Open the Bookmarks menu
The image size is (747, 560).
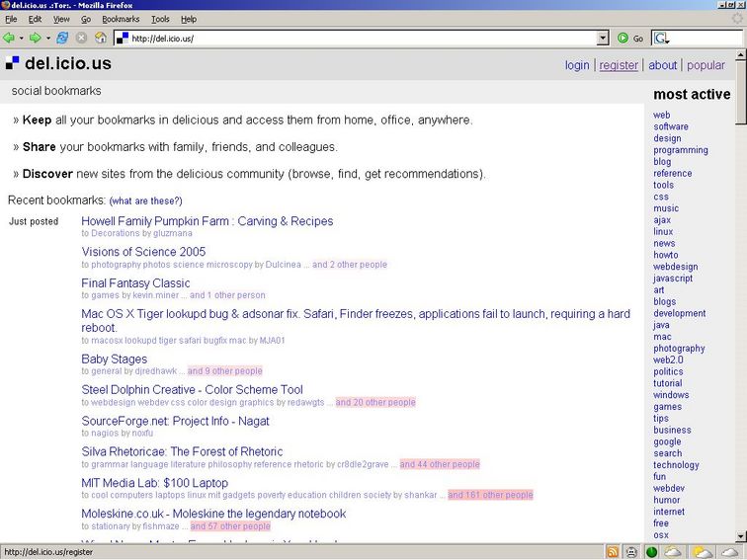pos(121,19)
